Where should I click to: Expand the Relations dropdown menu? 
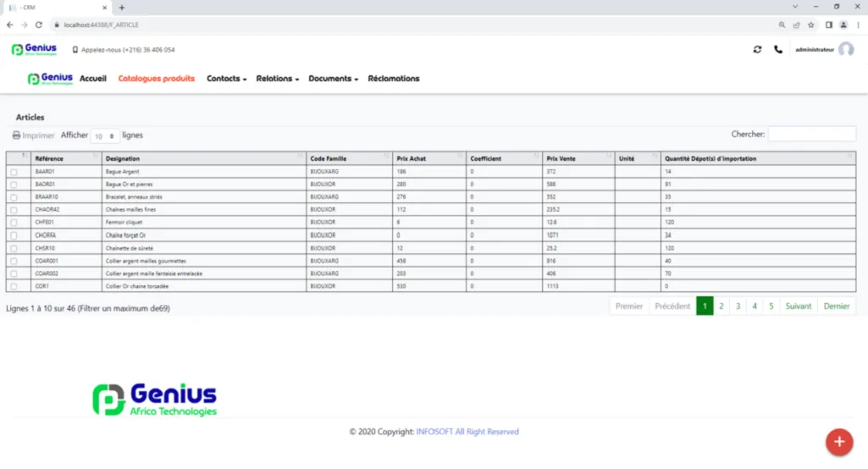point(278,79)
